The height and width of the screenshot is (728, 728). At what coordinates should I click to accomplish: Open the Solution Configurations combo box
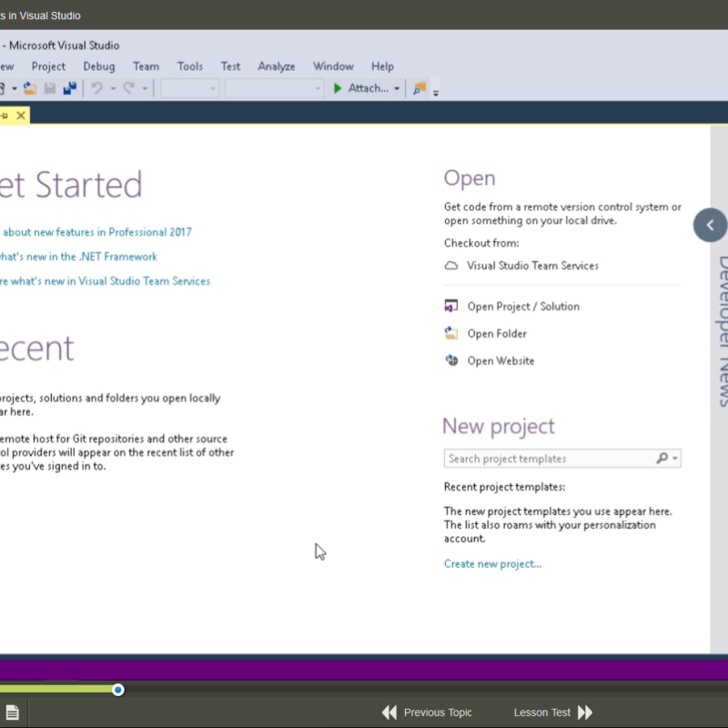click(x=189, y=88)
